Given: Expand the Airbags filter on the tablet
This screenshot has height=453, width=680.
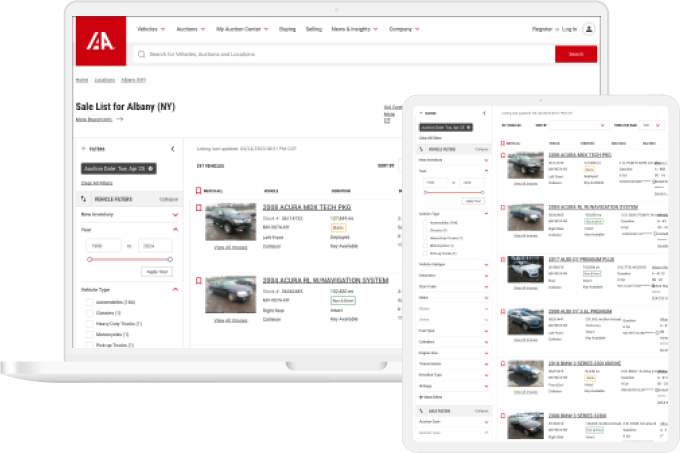Looking at the screenshot, I should pos(486,386).
